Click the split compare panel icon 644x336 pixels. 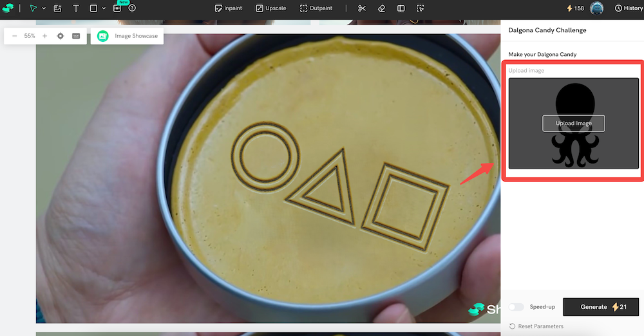click(x=401, y=8)
